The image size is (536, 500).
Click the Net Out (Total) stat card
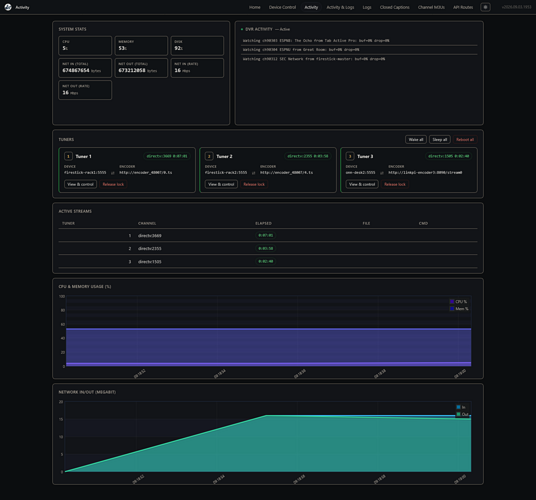pyautogui.click(x=141, y=68)
